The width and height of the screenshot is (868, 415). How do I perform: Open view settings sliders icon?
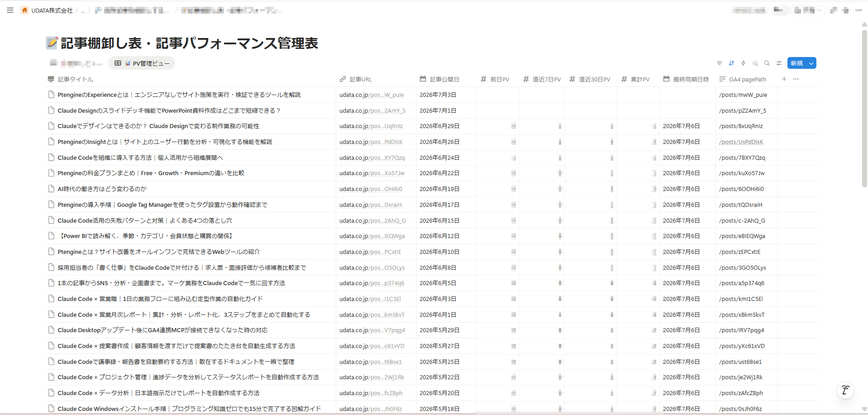[x=779, y=63]
